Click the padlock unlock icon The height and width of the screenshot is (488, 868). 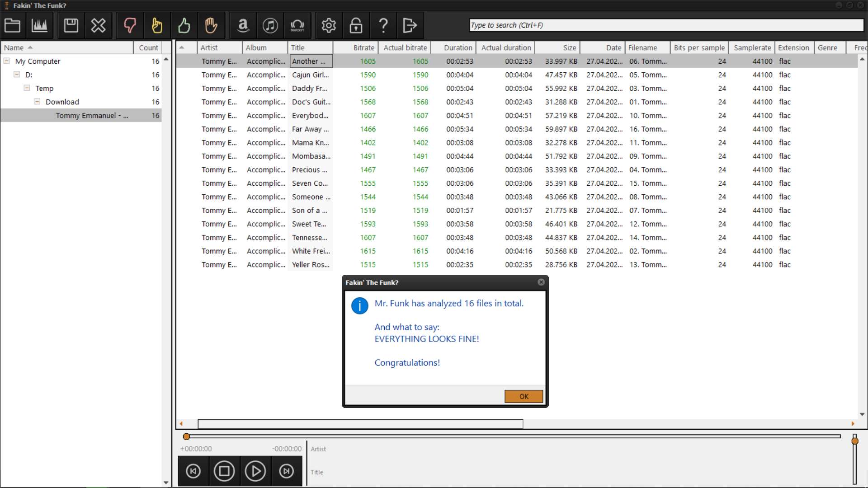click(356, 25)
